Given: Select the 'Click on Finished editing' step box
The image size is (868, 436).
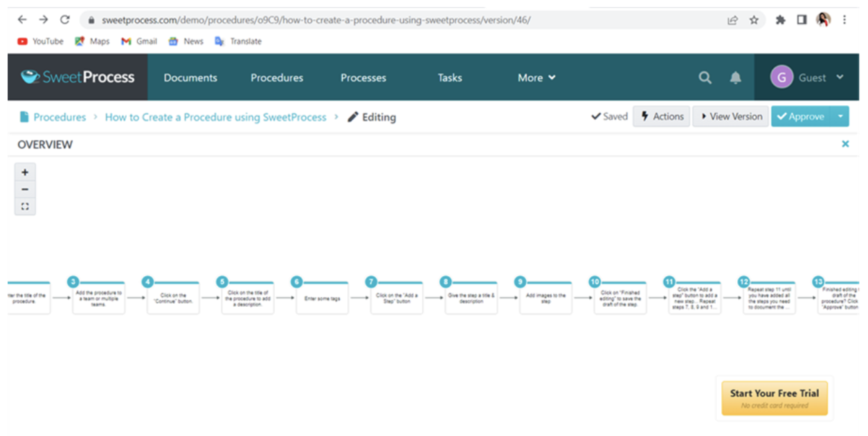Looking at the screenshot, I should (620, 298).
